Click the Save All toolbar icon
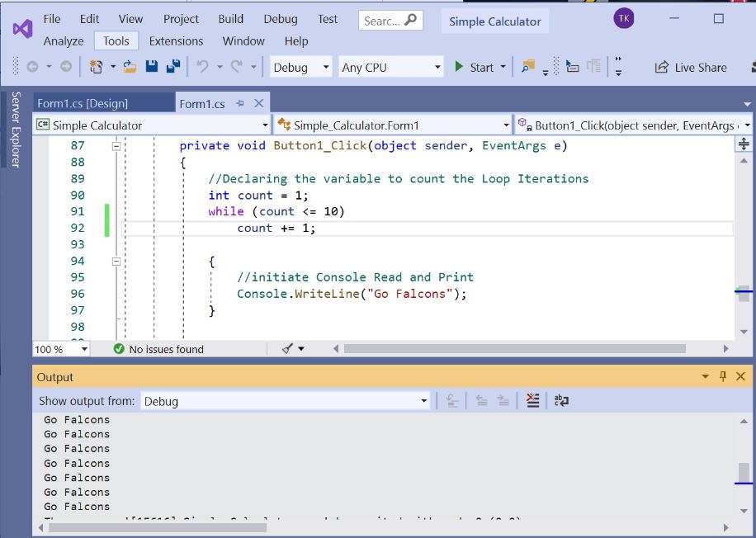The image size is (756, 538). point(173,67)
